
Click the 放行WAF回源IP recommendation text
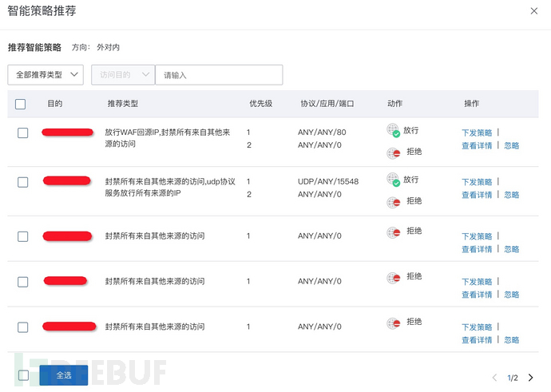[167, 137]
